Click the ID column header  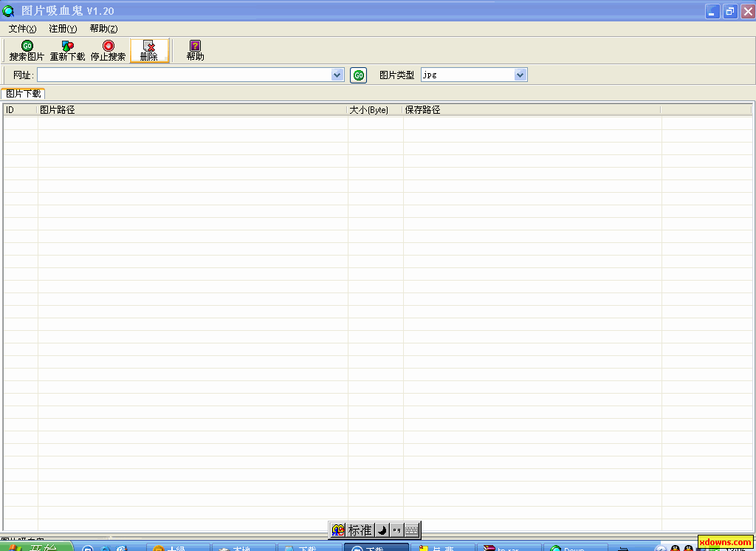[x=20, y=110]
